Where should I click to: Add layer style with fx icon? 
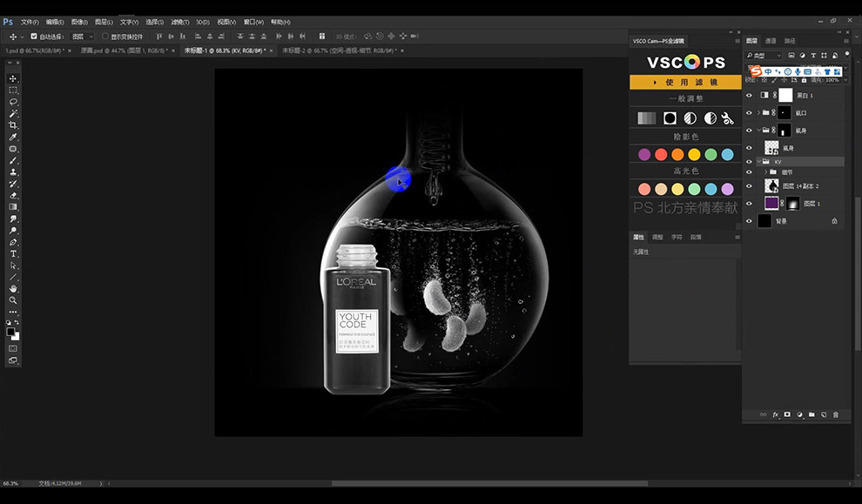coord(775,415)
